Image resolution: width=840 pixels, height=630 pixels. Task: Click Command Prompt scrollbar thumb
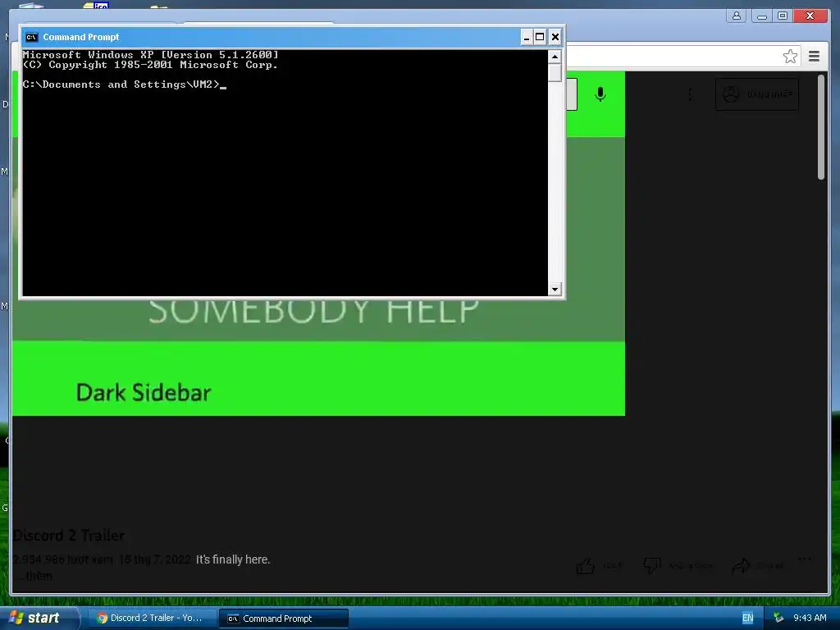coord(555,72)
